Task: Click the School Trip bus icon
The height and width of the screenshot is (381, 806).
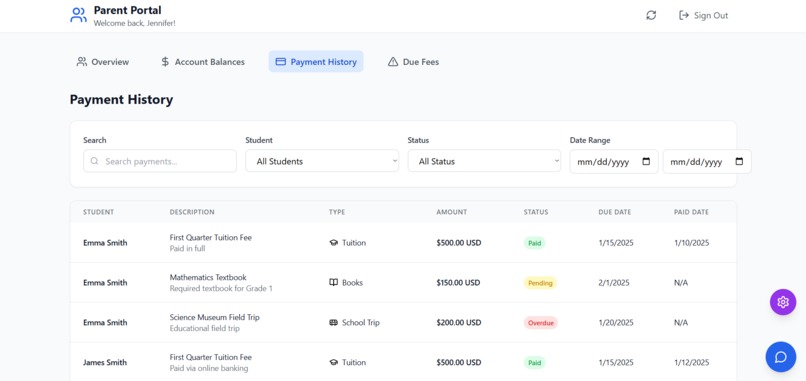Action: (x=334, y=322)
